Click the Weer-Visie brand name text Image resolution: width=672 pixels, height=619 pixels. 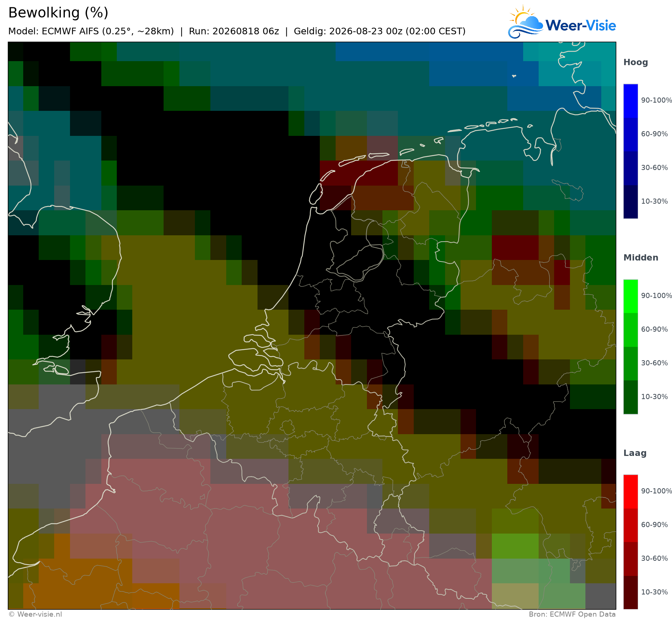[x=581, y=25]
